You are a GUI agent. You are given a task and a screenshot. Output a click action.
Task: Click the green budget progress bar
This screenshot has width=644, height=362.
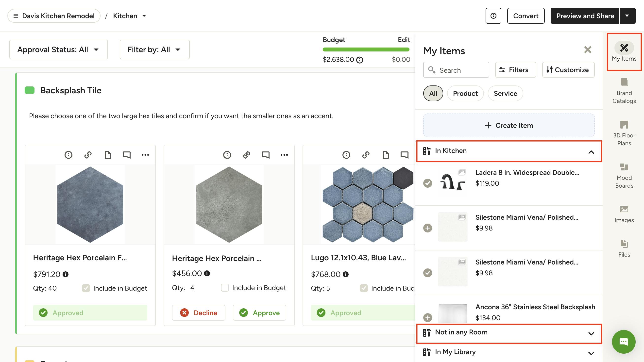[366, 49]
